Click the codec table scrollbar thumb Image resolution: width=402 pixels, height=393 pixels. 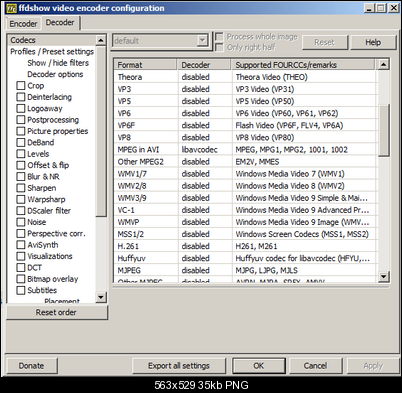click(384, 130)
